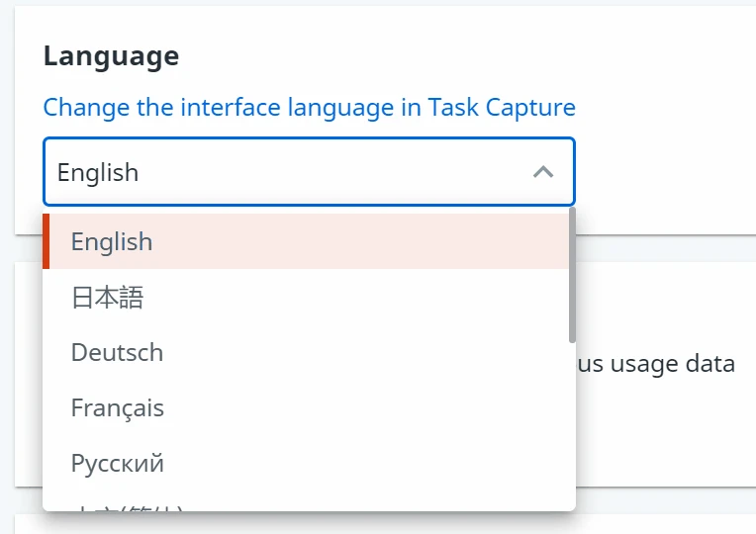Click the language list scrollbar thumb

572,275
